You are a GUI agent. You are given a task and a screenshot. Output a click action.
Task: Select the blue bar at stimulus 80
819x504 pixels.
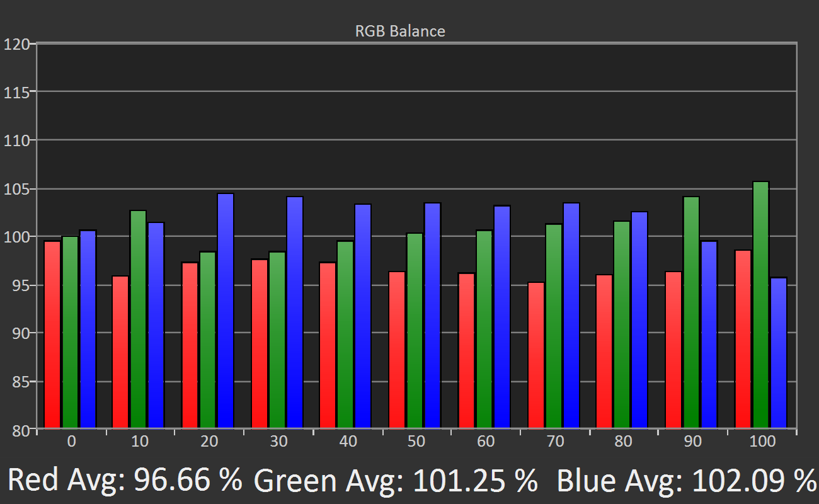click(x=639, y=321)
